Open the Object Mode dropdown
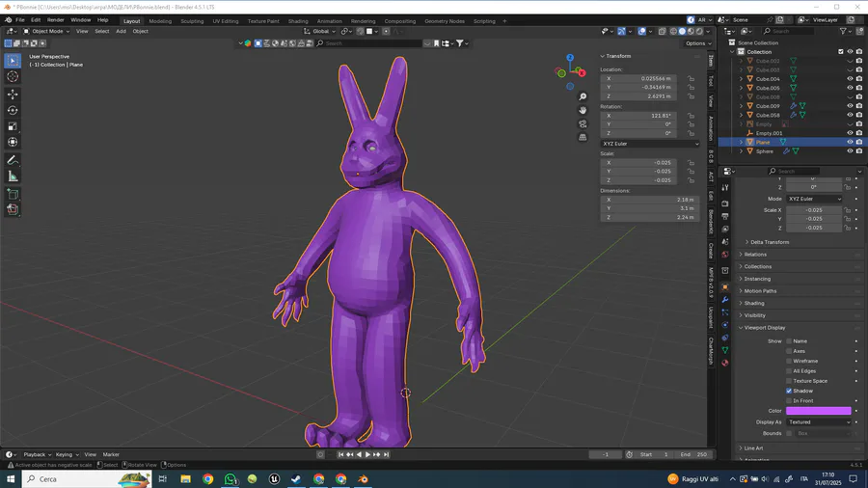 (x=46, y=32)
